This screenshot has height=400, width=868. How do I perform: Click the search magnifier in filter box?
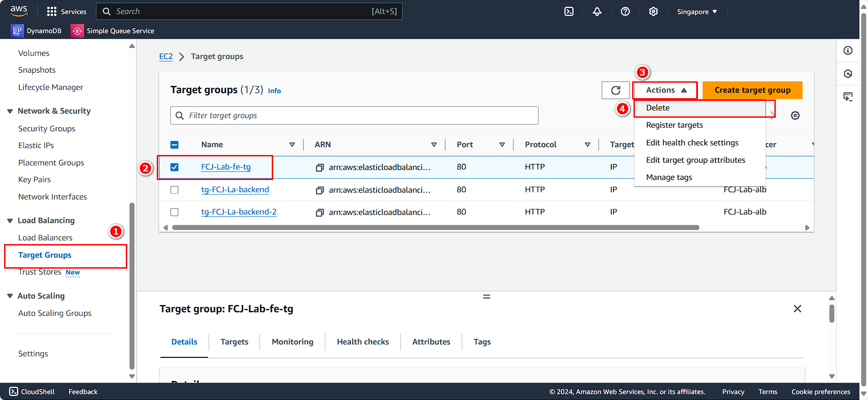pos(180,115)
